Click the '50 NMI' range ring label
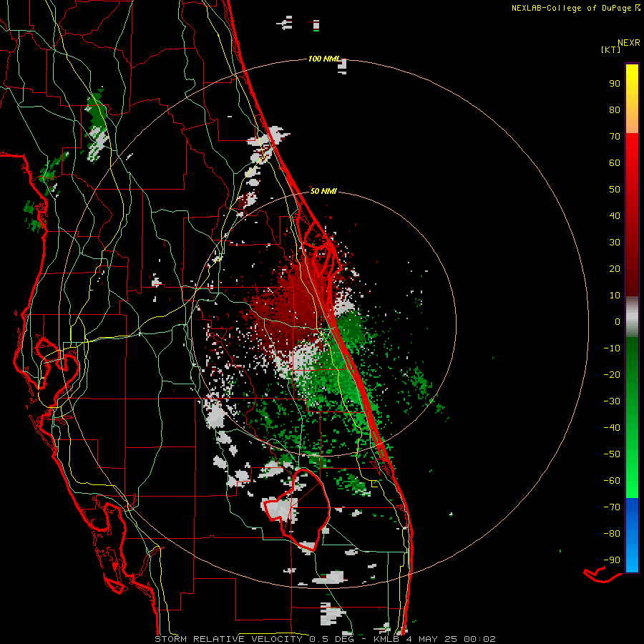Viewport: 644px width, 644px height. click(x=323, y=191)
